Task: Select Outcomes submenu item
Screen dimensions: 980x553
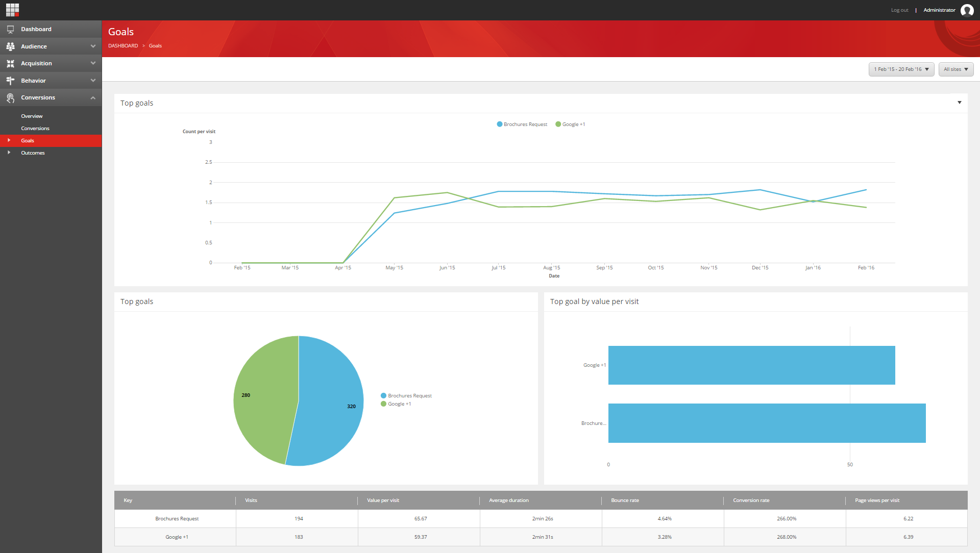Action: coord(33,153)
